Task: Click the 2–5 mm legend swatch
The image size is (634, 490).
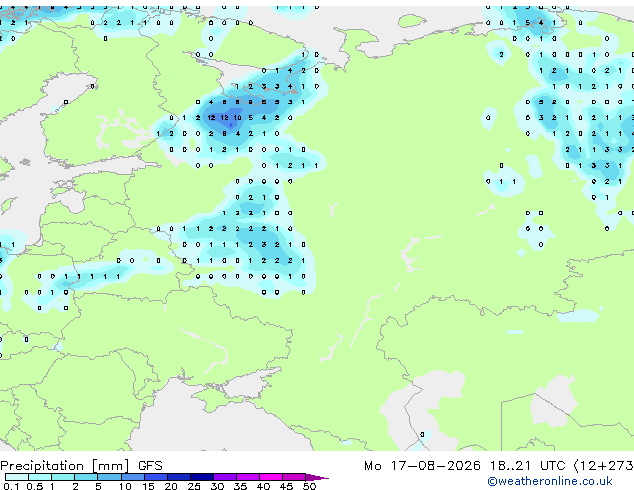Action: click(86, 477)
